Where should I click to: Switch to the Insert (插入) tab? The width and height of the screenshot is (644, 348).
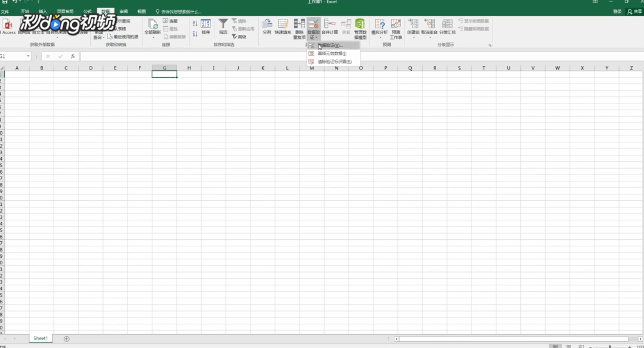[x=43, y=12]
